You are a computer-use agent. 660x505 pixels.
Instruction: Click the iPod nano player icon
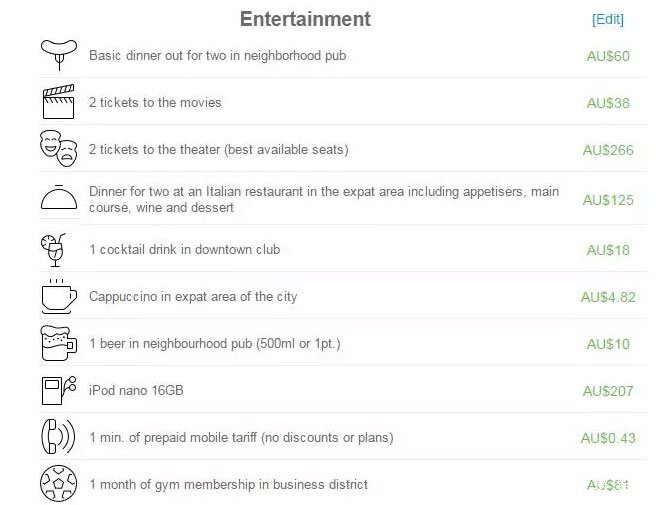[58, 390]
